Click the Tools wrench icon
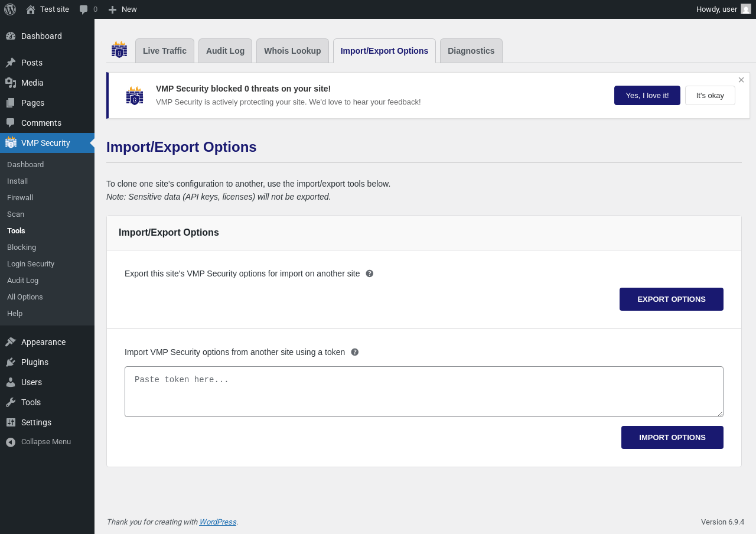 pyautogui.click(x=11, y=402)
